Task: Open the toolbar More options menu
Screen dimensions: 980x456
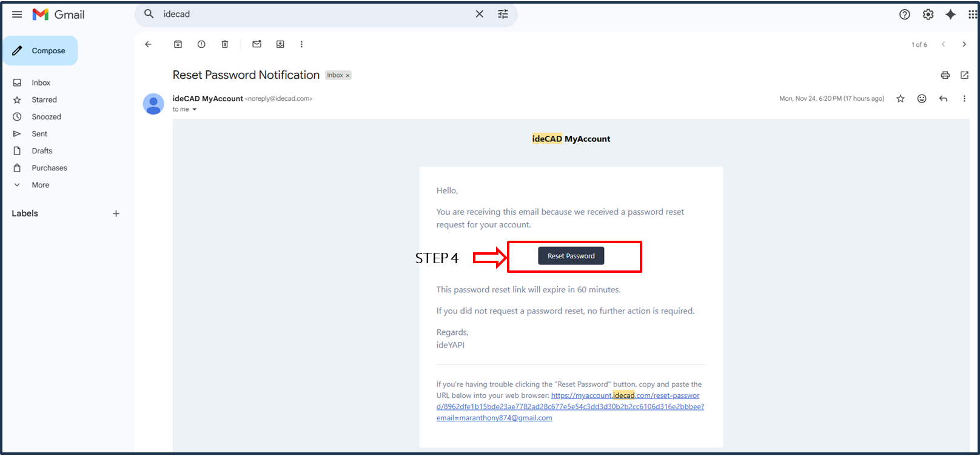Action: pos(301,44)
